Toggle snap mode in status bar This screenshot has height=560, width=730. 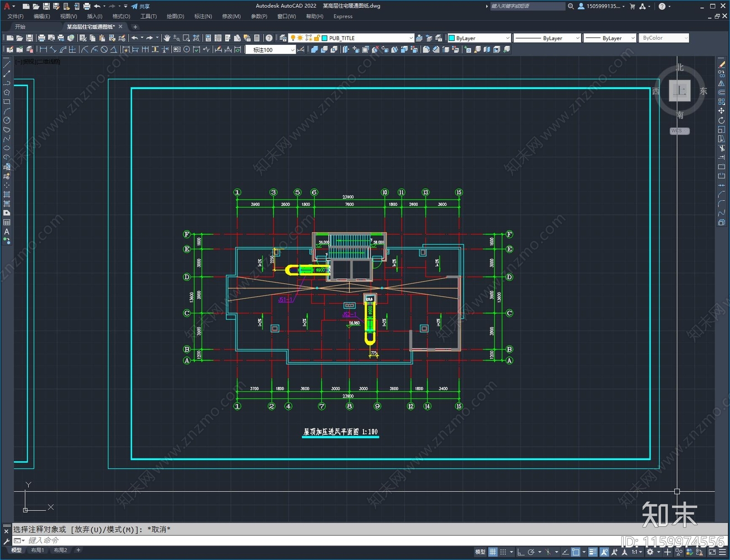point(503,552)
